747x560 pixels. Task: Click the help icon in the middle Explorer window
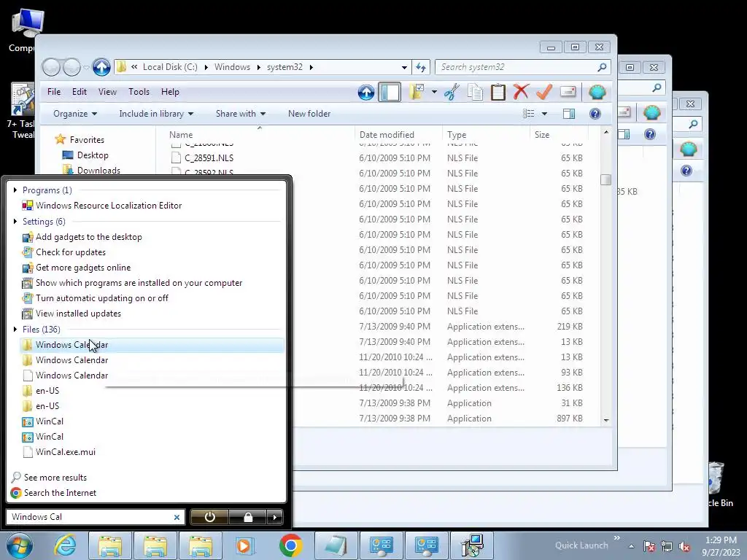(x=650, y=134)
